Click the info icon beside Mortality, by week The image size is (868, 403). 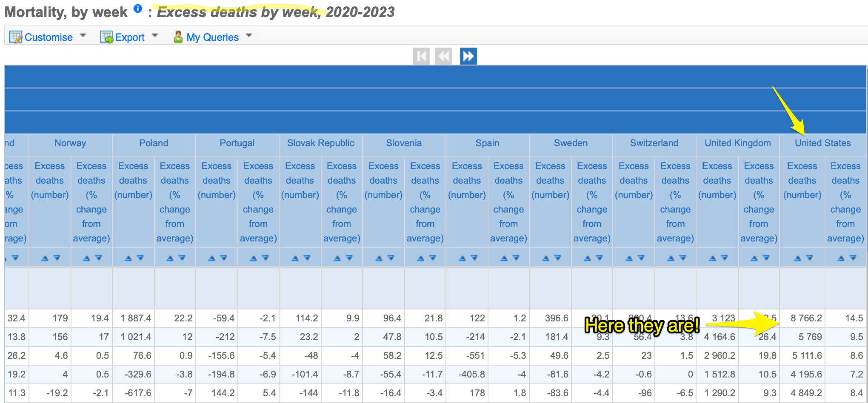(137, 8)
